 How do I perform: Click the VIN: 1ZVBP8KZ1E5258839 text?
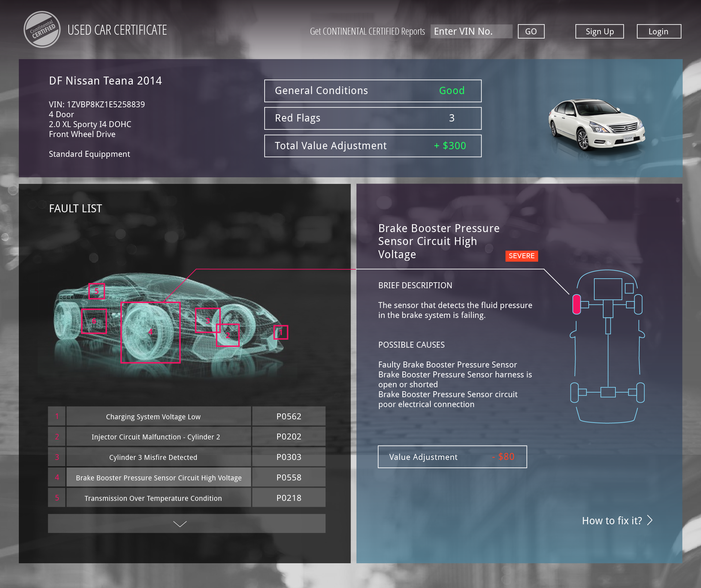pyautogui.click(x=97, y=104)
